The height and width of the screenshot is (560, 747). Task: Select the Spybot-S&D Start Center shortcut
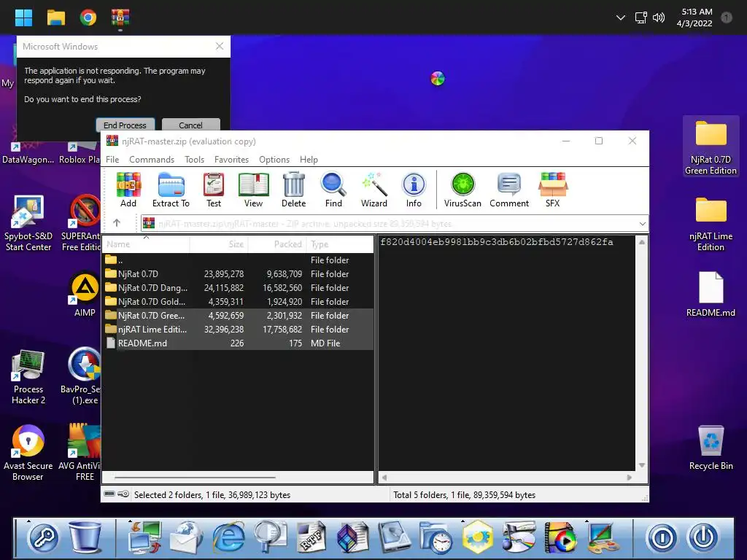pyautogui.click(x=28, y=223)
